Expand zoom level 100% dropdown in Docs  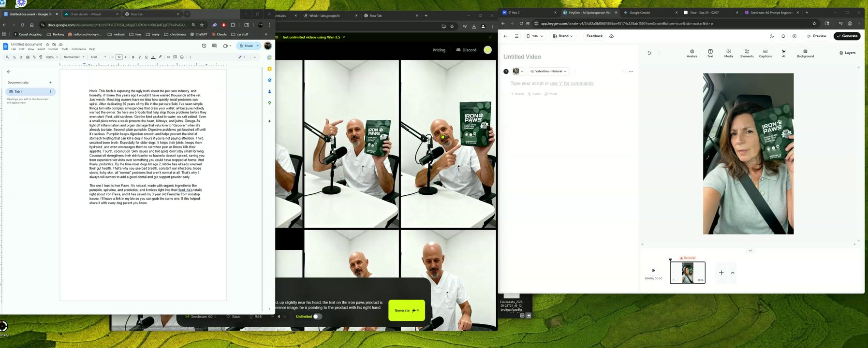point(52,57)
